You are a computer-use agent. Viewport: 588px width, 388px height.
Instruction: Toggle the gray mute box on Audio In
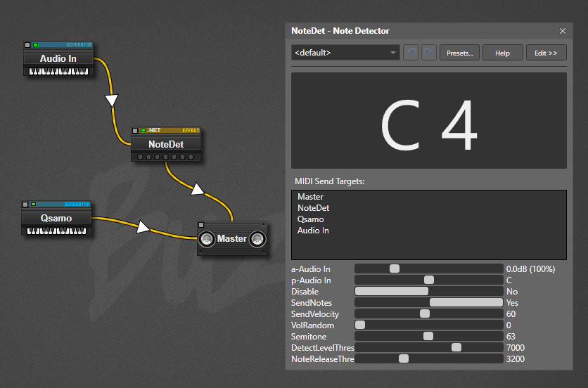pyautogui.click(x=27, y=45)
